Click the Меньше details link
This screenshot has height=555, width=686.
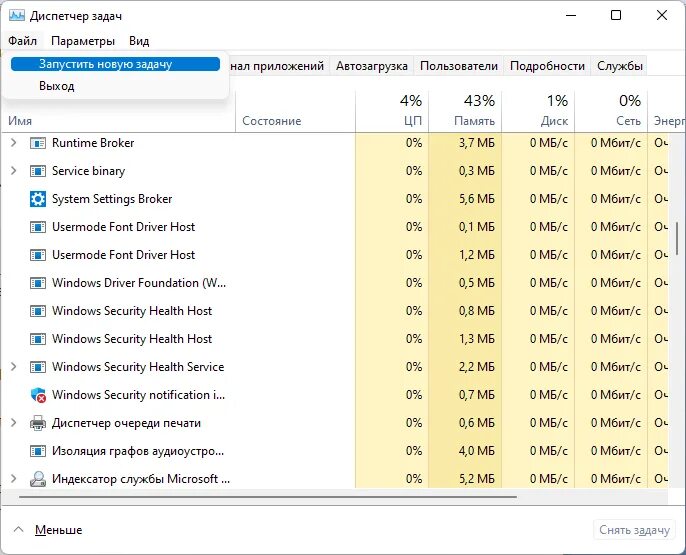click(x=59, y=530)
